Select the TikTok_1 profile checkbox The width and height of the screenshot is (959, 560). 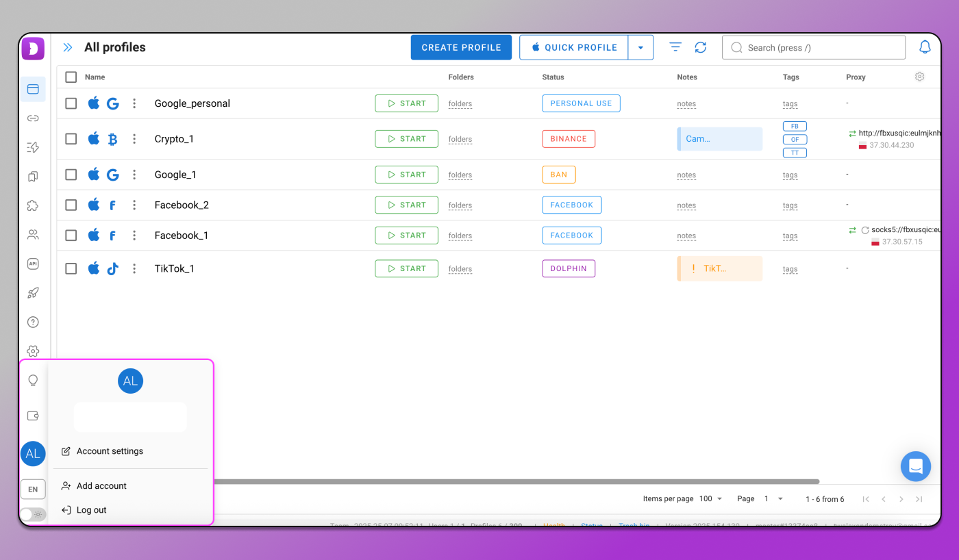coord(71,268)
